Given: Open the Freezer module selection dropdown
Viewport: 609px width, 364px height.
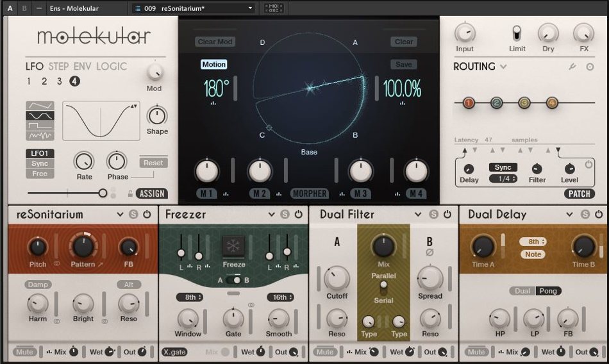Looking at the screenshot, I should click(x=271, y=215).
